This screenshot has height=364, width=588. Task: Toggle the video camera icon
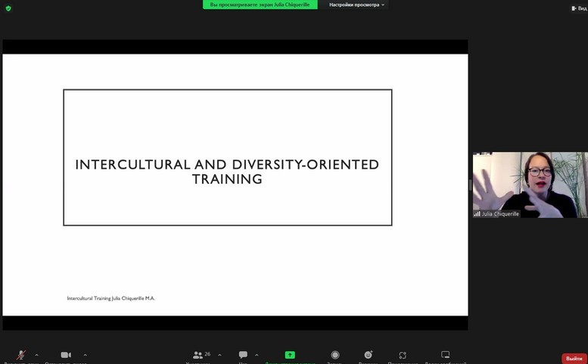pyautogui.click(x=66, y=355)
